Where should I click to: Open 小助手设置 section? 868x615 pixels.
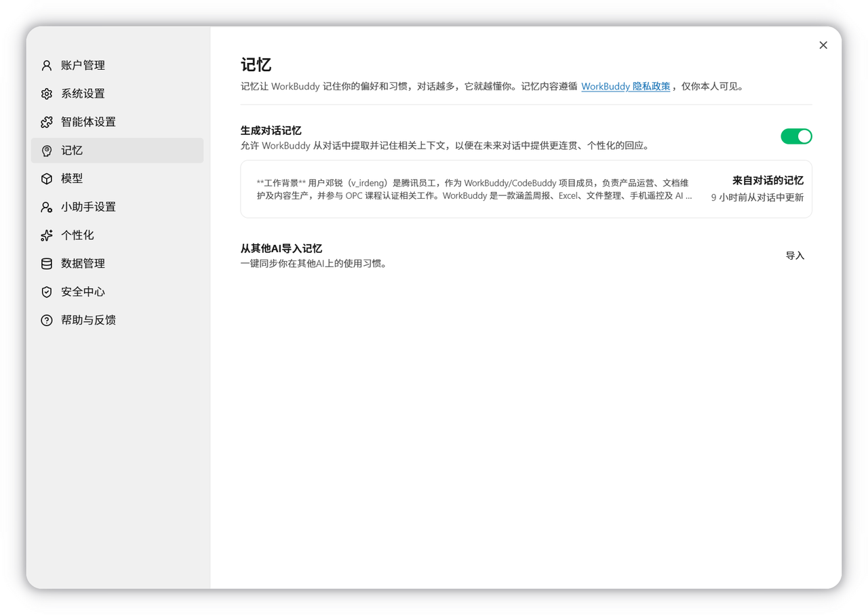117,207
